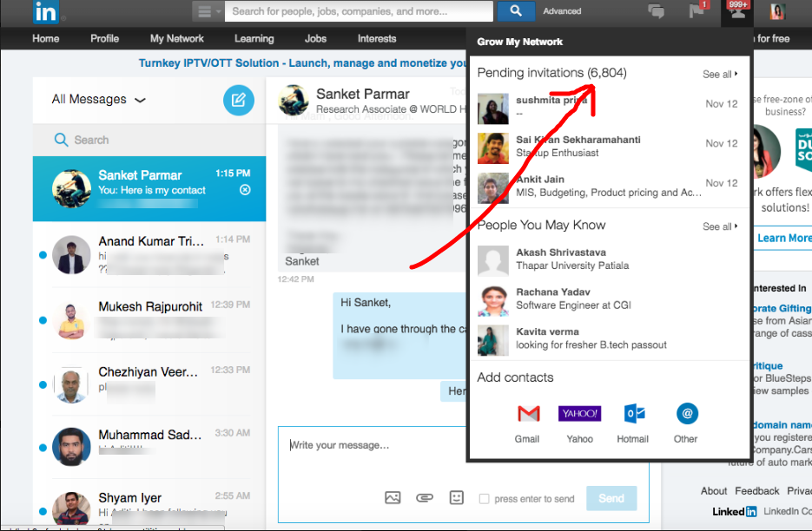Open the emoji picker in message composer

tap(456, 497)
